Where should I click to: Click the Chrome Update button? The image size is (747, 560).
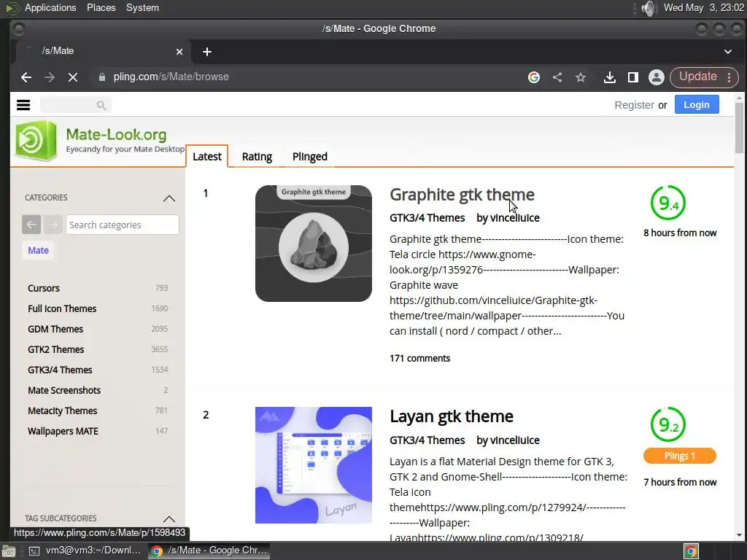[698, 77]
